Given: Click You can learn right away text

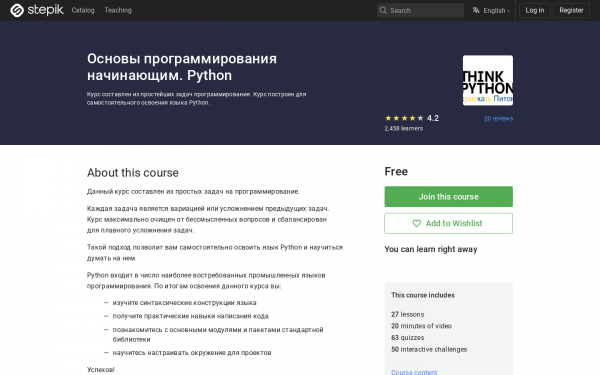Looking at the screenshot, I should 431,249.
